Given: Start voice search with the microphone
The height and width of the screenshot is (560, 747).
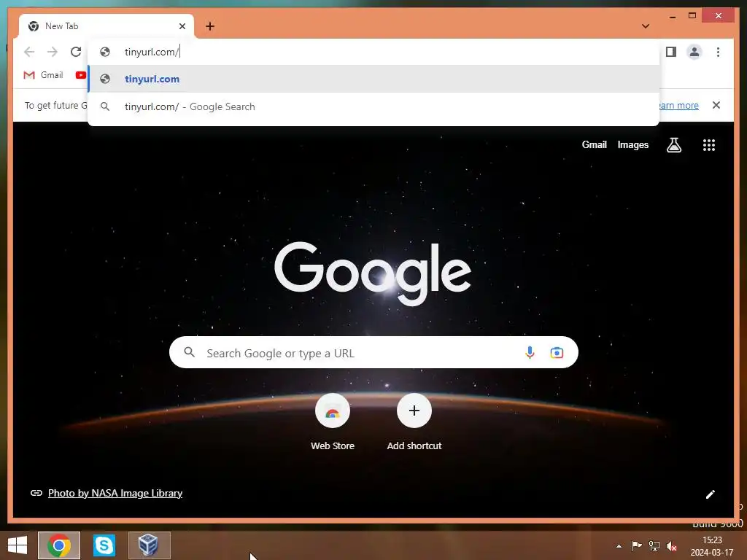Looking at the screenshot, I should pyautogui.click(x=530, y=353).
